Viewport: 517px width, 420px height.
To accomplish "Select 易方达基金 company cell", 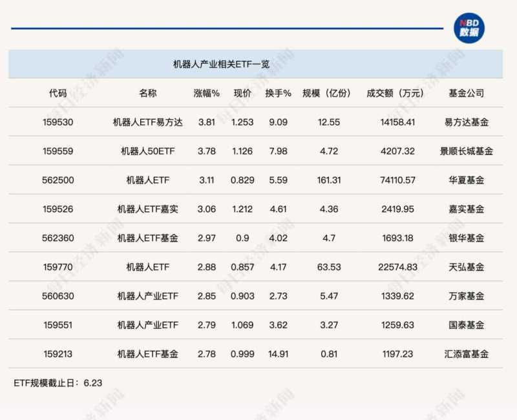I will click(x=466, y=122).
